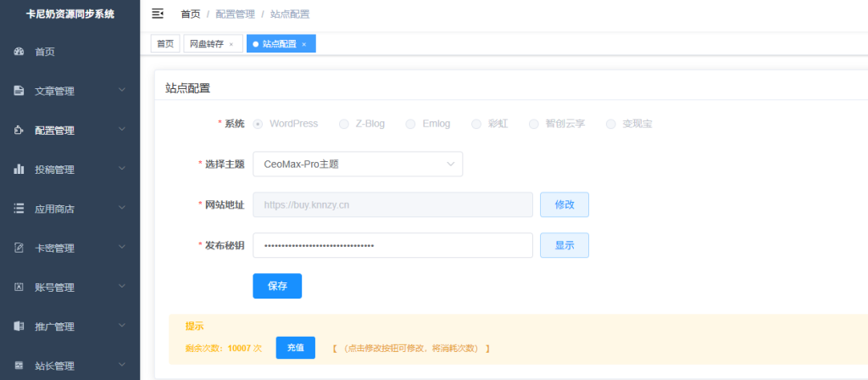The height and width of the screenshot is (380, 868).
Task: Click the 卡尼奶资源同步系统 title
Action: pos(70,14)
